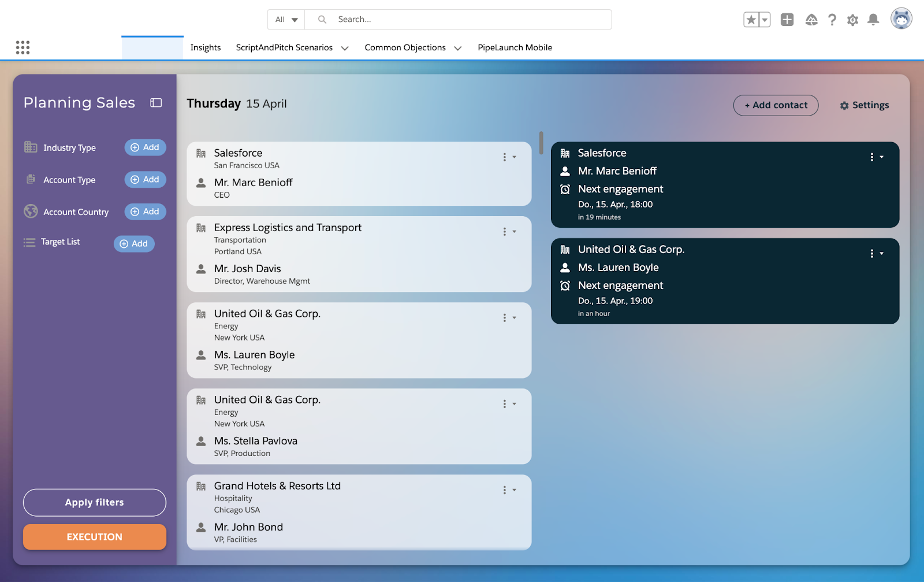Click contact list scrollbar handle
924x582 pixels.
[x=541, y=143]
